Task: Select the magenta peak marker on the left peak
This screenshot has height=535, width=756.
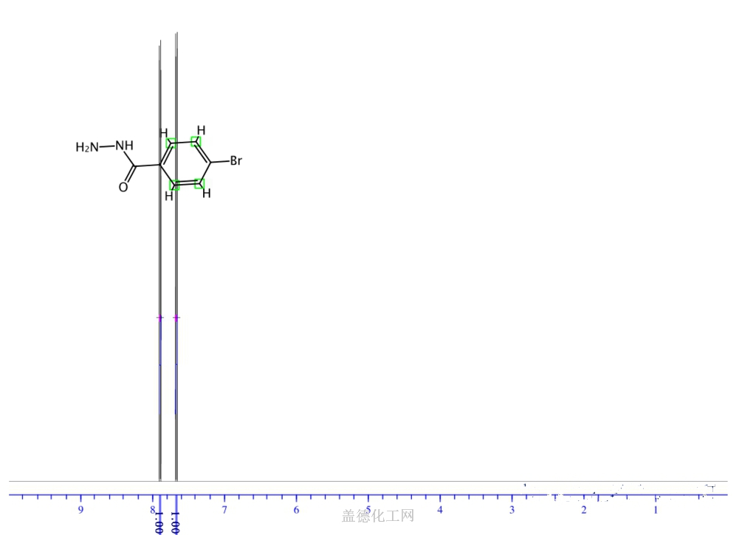Action: tap(159, 318)
